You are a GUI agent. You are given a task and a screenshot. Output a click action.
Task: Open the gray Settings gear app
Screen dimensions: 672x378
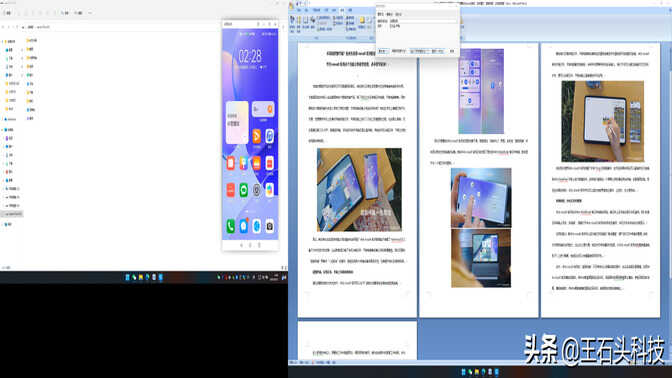click(256, 190)
